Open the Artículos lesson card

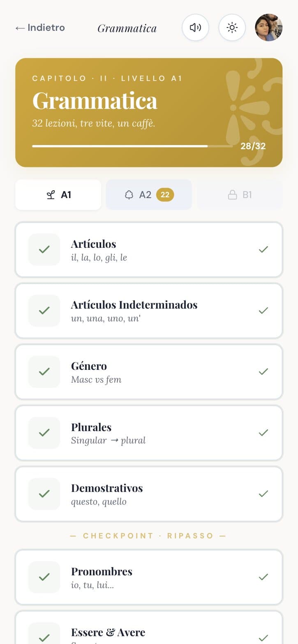coord(149,249)
